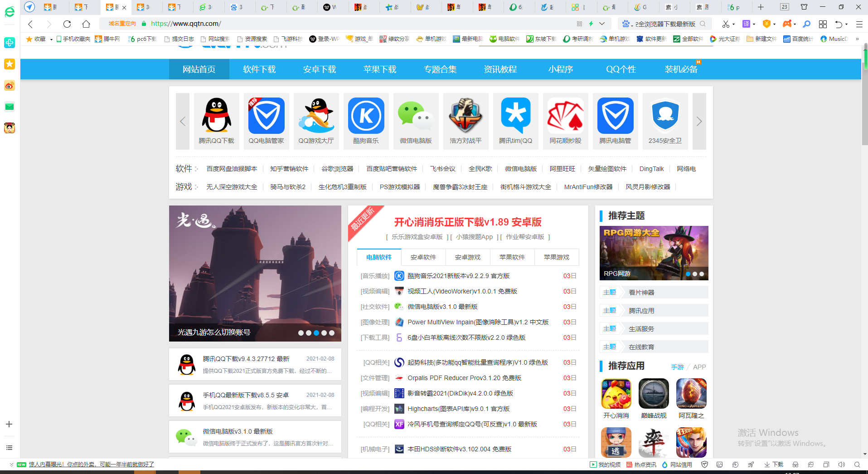868x474 pixels.
Task: Open the 谷歌浏览器 software link
Action: click(x=337, y=169)
